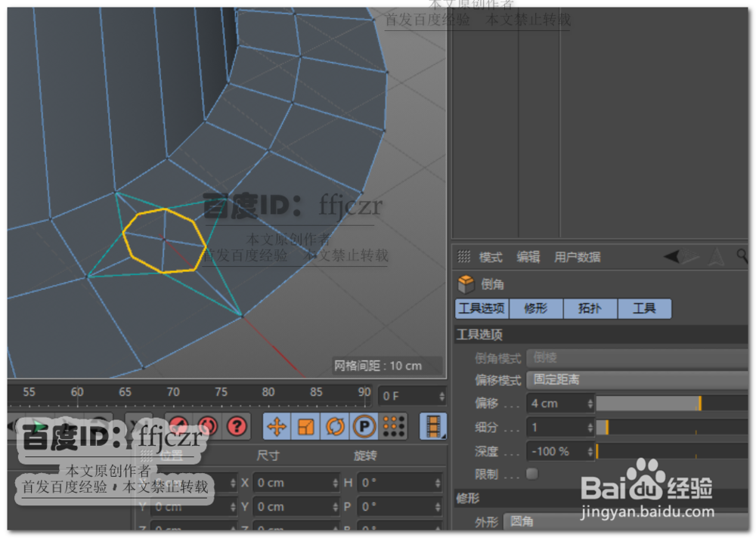Click the attribute manager up arrow
The width and height of the screenshot is (756, 538).
point(717,256)
